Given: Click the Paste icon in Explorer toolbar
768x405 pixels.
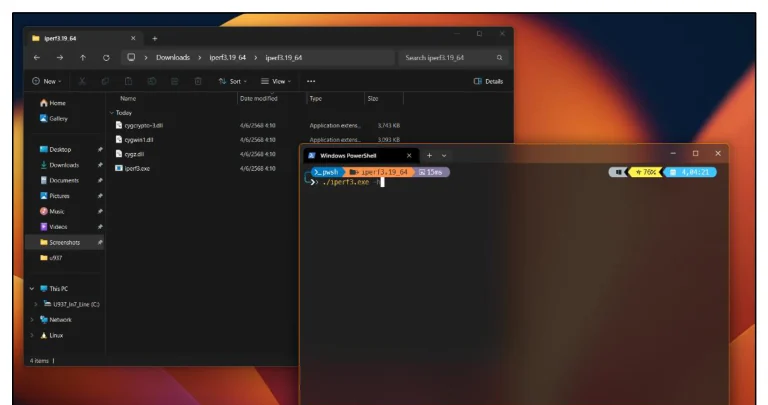Looking at the screenshot, I should 128,81.
